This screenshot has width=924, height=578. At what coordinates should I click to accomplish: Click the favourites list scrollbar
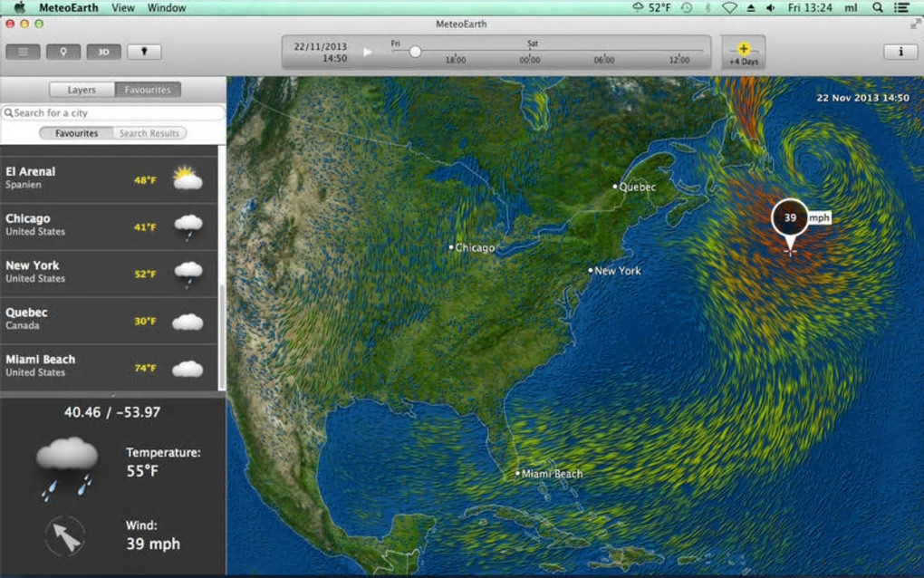point(222,336)
